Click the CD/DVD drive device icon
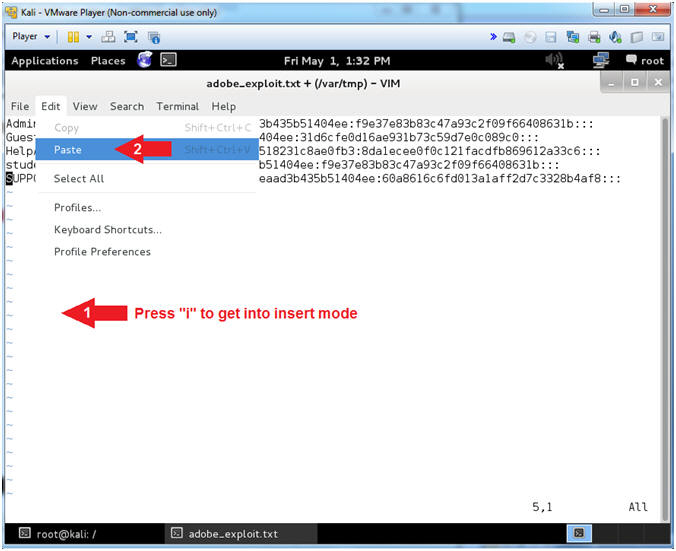Viewport: 676px width, 551px height. (530, 38)
